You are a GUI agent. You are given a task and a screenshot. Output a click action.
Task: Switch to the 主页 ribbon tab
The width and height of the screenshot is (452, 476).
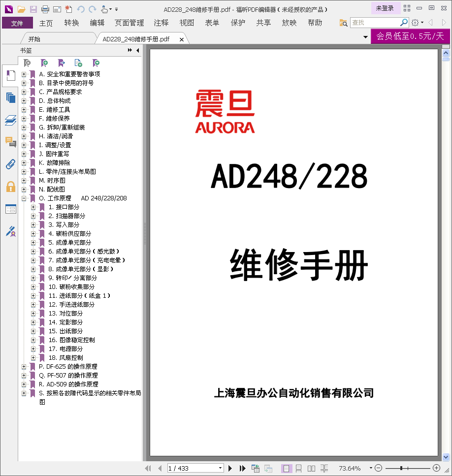[x=46, y=23]
